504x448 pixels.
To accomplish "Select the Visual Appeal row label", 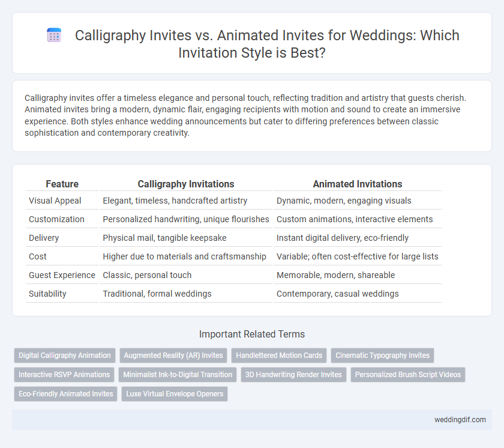I will (x=55, y=201).
